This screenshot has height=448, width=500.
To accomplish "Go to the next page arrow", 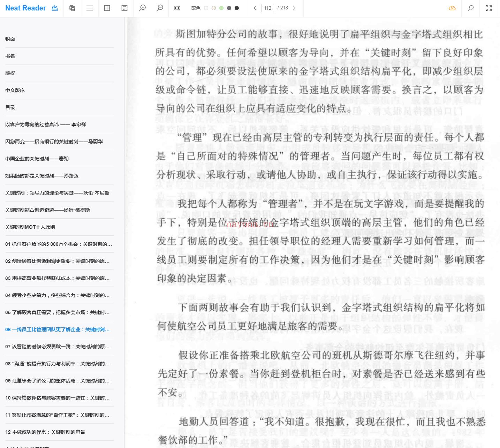I will (x=294, y=8).
